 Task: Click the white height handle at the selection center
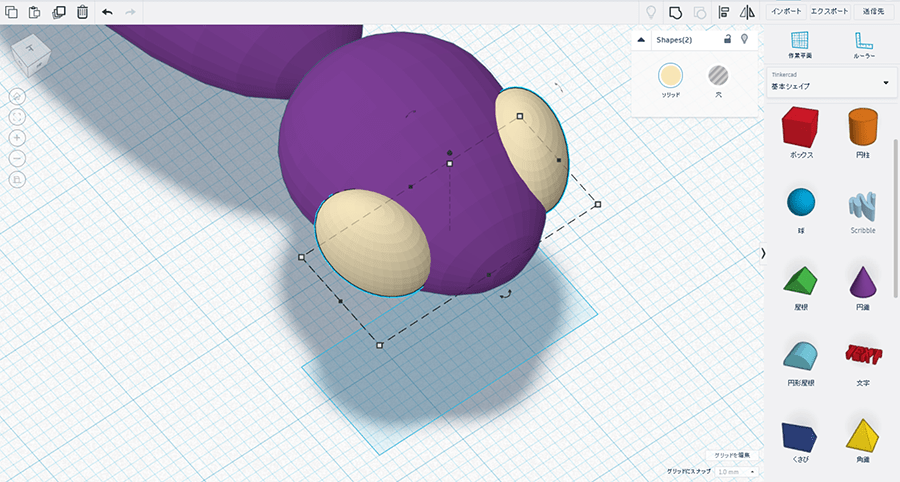point(449,164)
